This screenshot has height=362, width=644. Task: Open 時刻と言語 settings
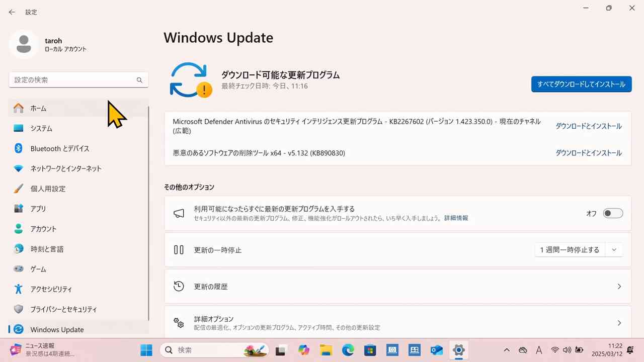click(x=46, y=249)
